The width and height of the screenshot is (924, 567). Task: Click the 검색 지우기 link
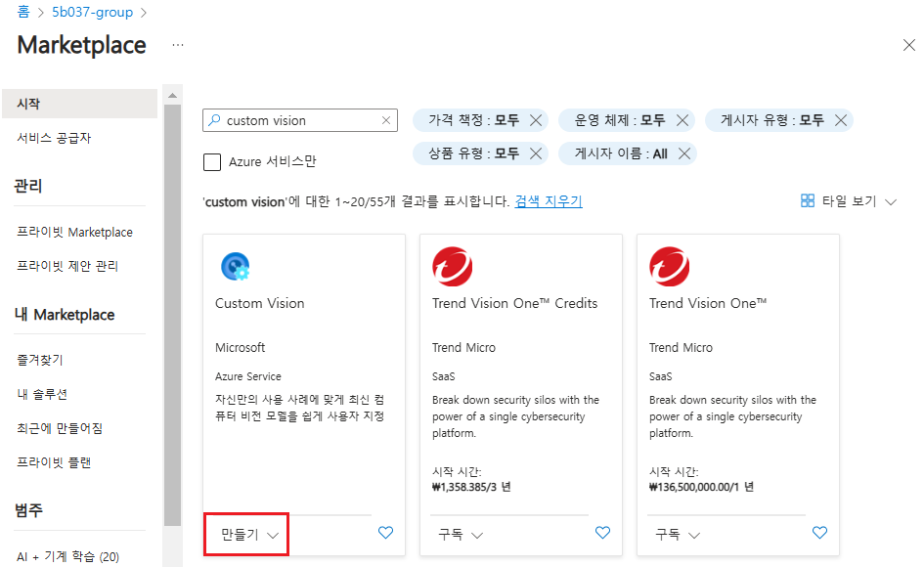[x=549, y=201]
